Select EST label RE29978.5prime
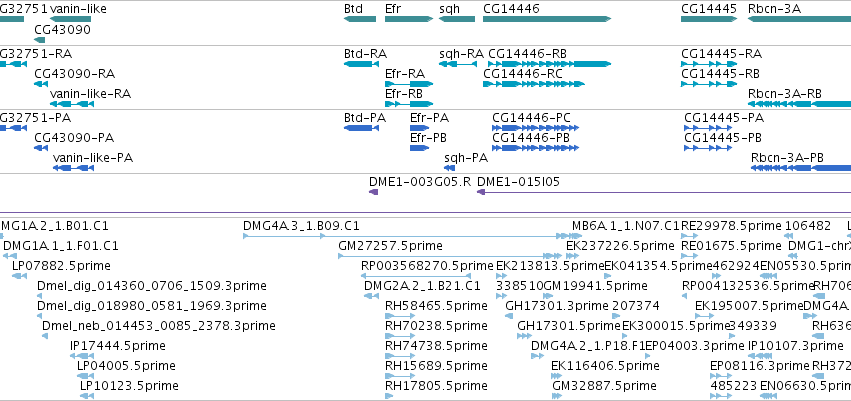 [732, 225]
